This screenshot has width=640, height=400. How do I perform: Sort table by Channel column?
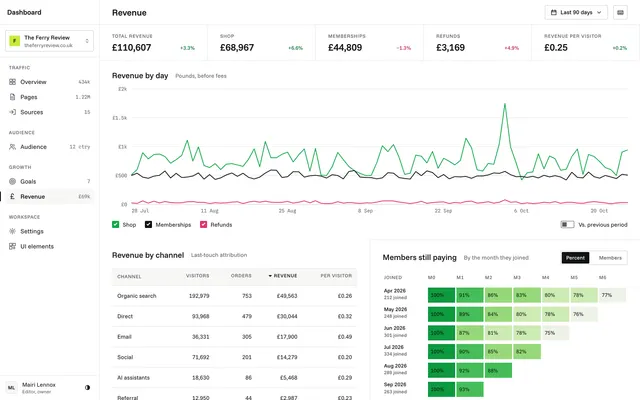129,277
